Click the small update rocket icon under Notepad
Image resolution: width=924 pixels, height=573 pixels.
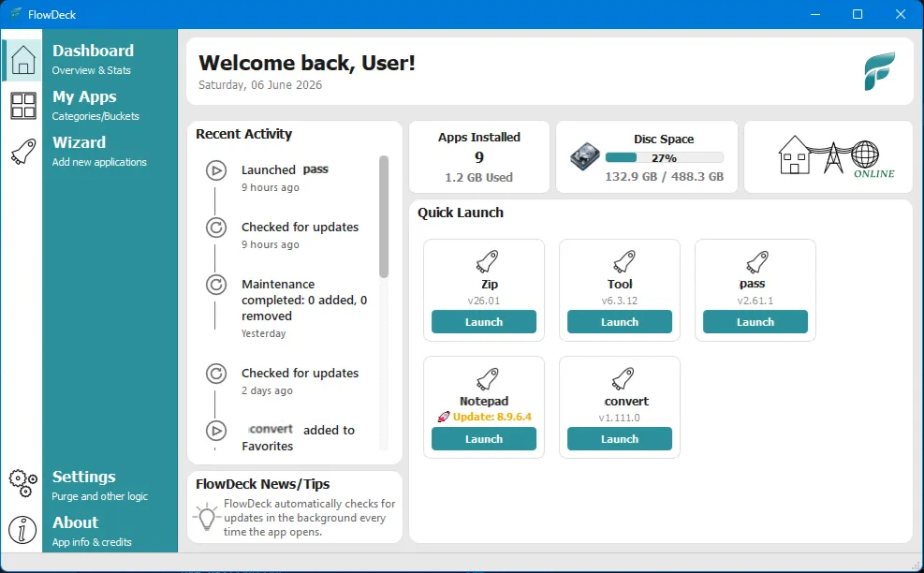pos(443,417)
